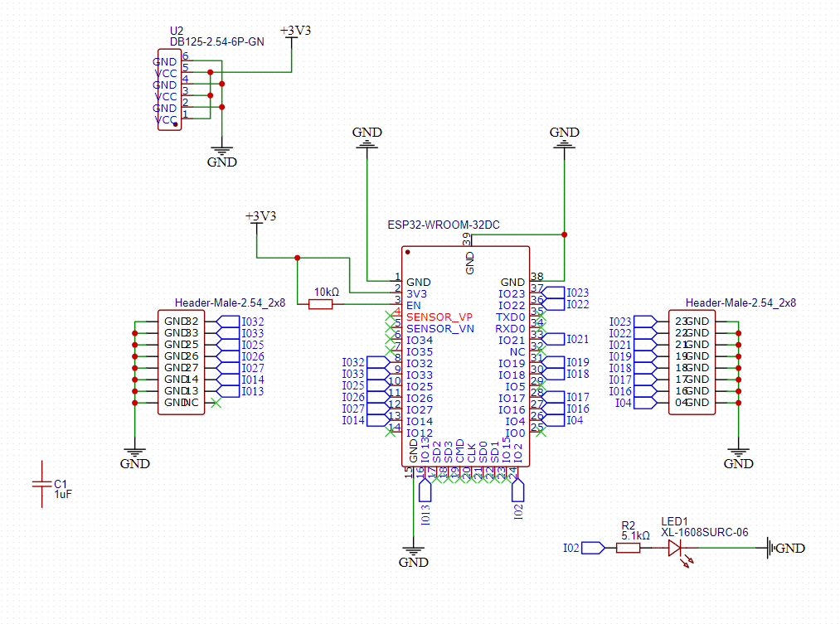
Task: Select the C1 1uF capacitor symbol
Action: coord(40,488)
